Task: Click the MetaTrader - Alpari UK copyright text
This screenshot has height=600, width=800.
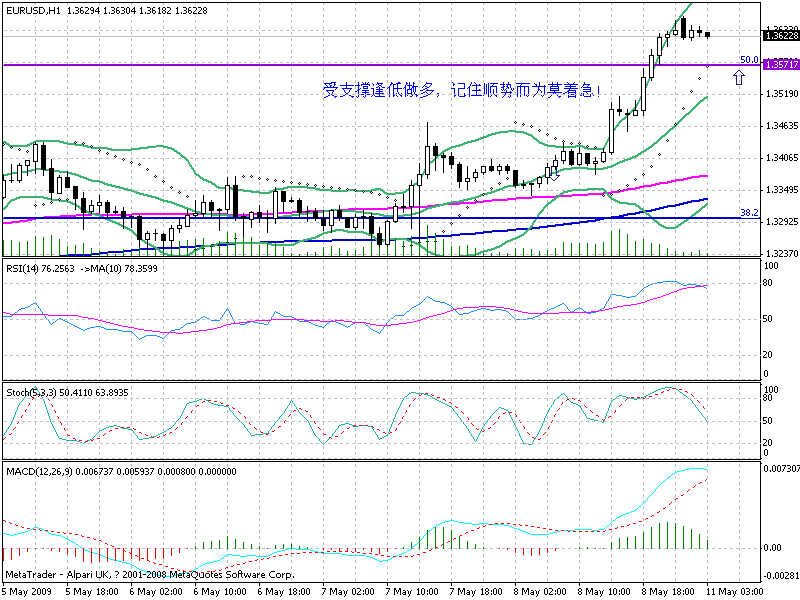Action: (x=150, y=575)
